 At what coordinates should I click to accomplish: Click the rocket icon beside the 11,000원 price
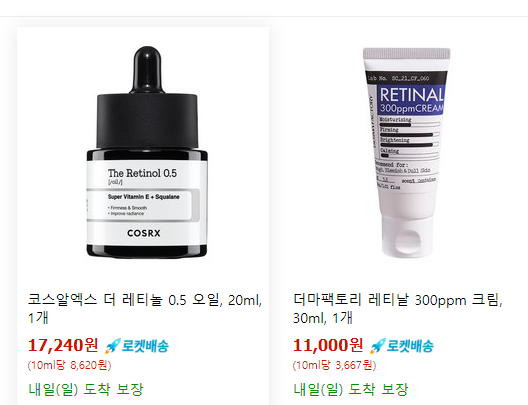pos(377,346)
